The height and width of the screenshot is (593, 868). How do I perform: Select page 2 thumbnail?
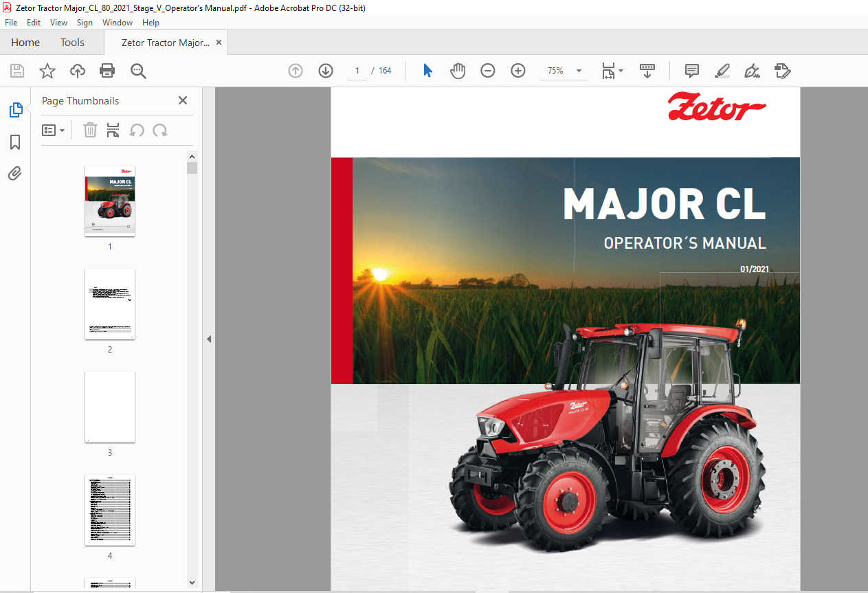click(x=110, y=304)
